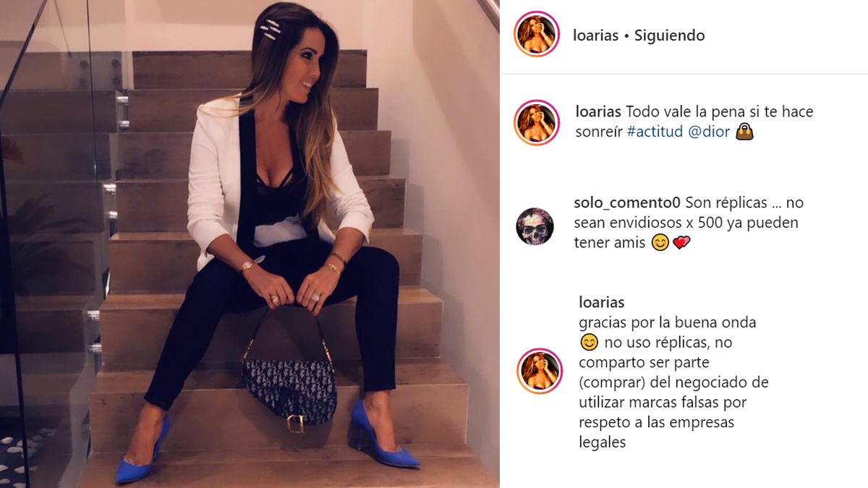Click loarias username in the caption
This screenshot has height=488, width=868.
coord(598,112)
